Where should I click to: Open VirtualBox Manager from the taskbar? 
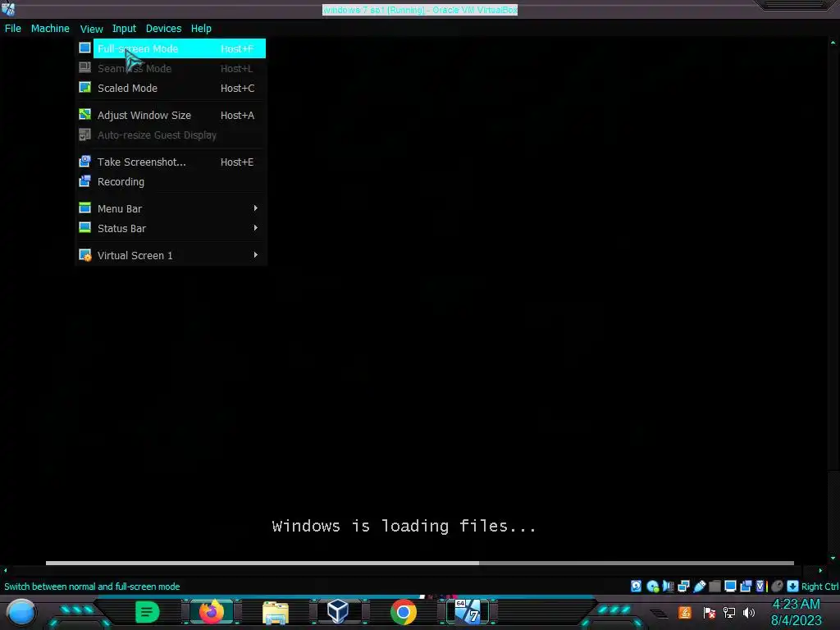pos(338,612)
